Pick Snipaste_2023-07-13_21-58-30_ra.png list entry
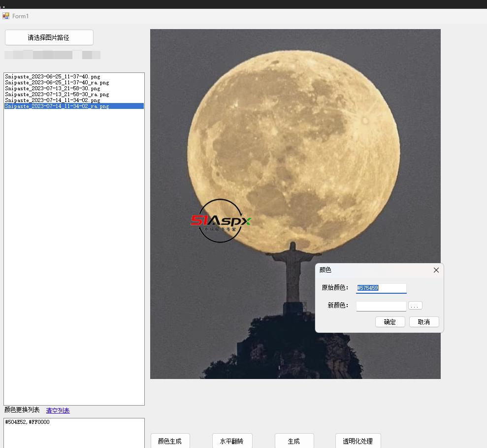 pos(57,95)
